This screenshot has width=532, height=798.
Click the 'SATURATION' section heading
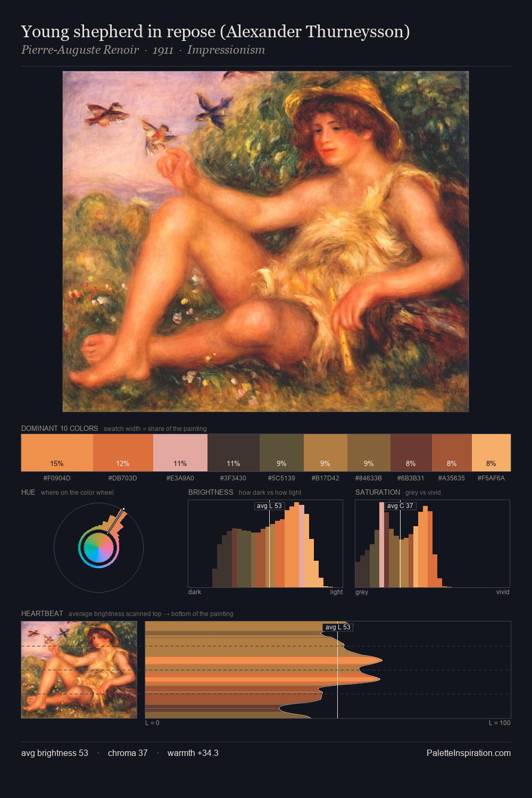[378, 492]
